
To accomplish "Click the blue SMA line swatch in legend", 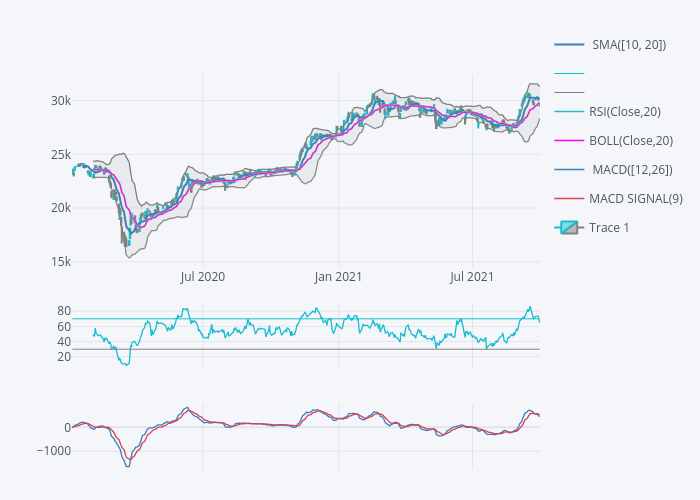I will (x=569, y=45).
